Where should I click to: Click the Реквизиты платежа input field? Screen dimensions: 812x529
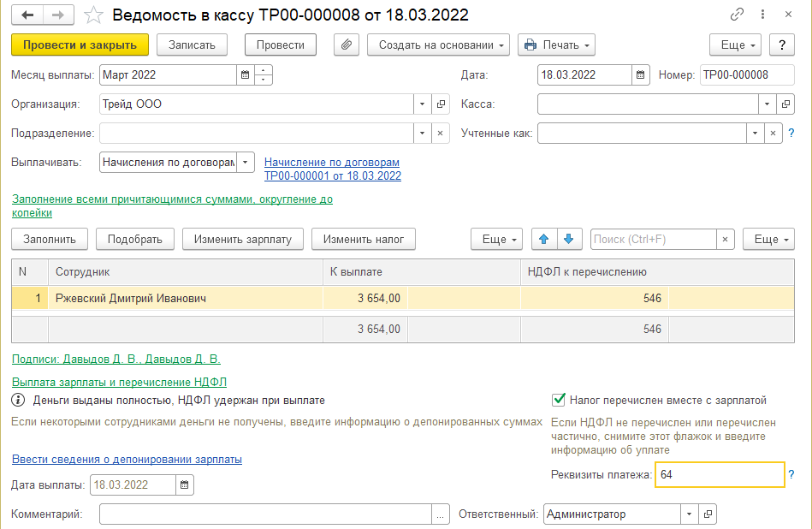tap(719, 474)
